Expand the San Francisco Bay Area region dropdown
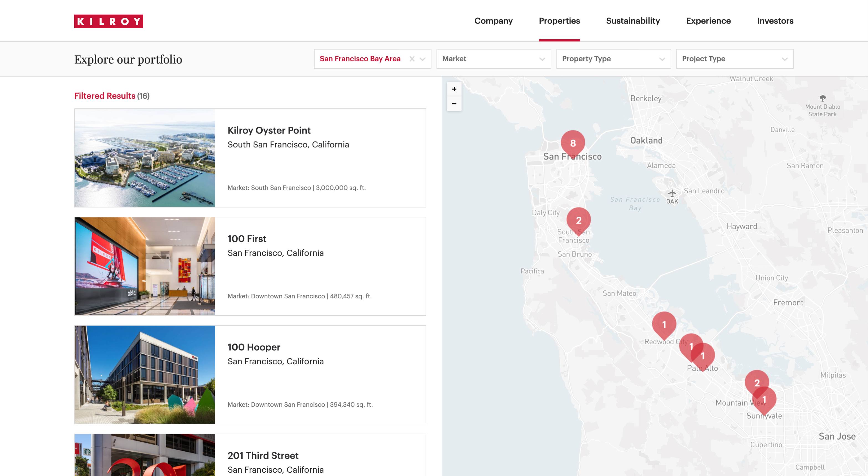This screenshot has height=476, width=868. [x=423, y=59]
